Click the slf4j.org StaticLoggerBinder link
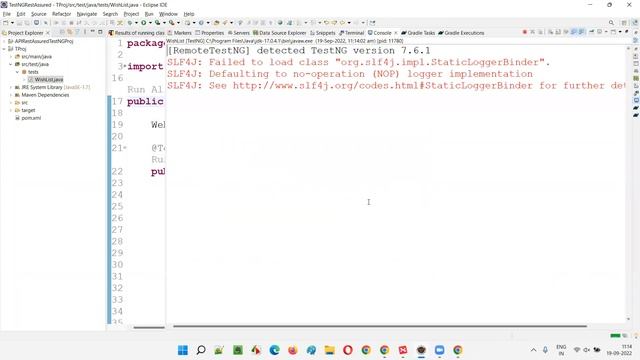640x360 pixels. point(382,86)
